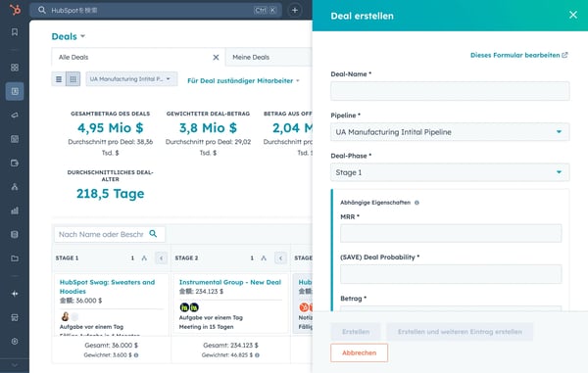588x373 pixels.
Task: Open the marketing megaphone icon in the sidebar
Action: tap(15, 116)
